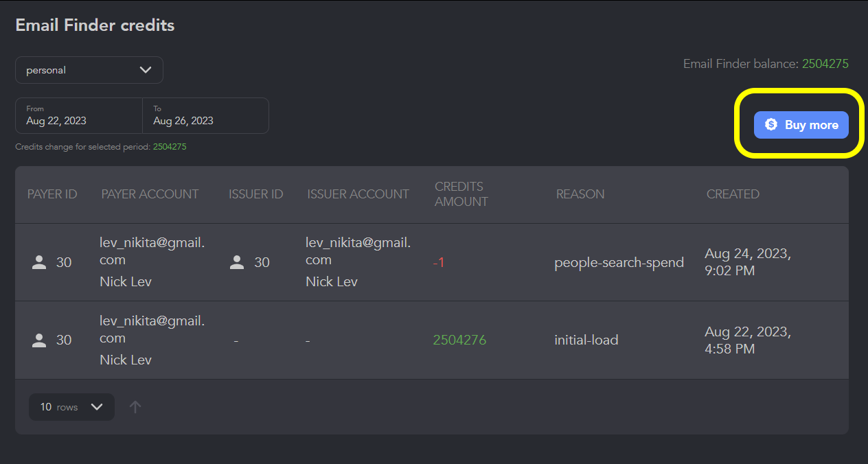Screen dimensions: 868x464
Task: Click the ISSUER ACCOUNT column header
Action: click(x=358, y=194)
